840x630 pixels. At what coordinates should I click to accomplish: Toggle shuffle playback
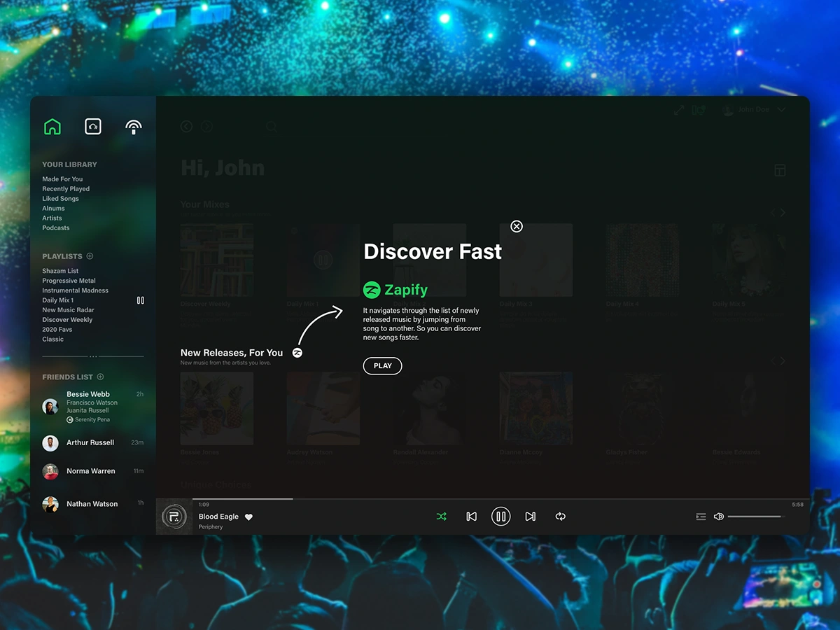pyautogui.click(x=441, y=517)
